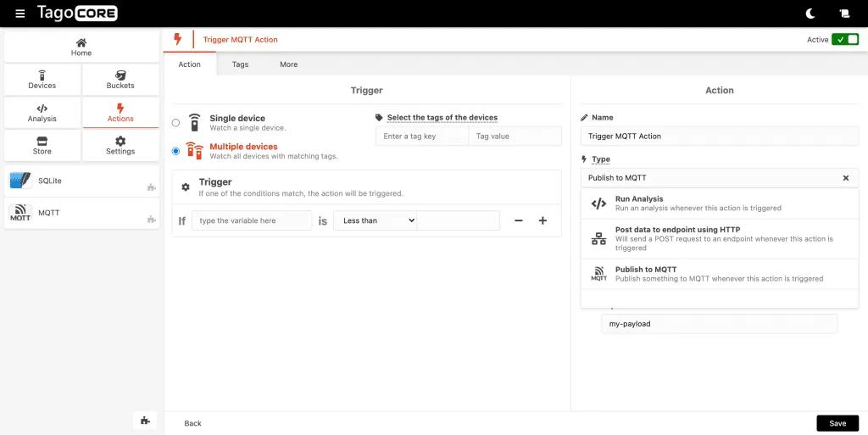Click the Save button

[x=837, y=423]
